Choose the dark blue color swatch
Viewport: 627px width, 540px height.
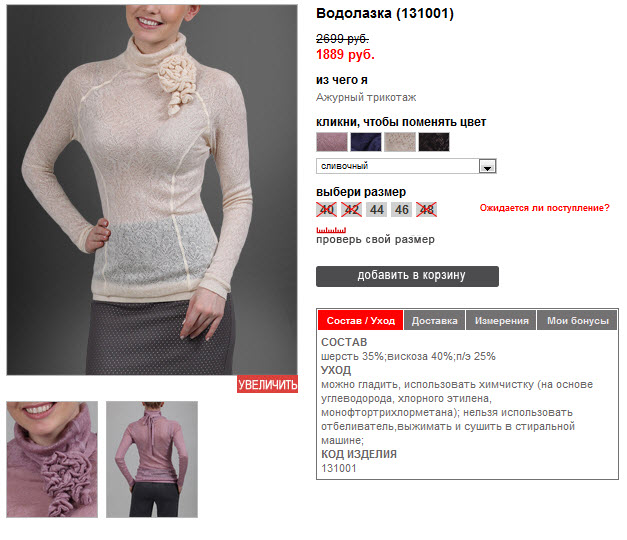click(x=366, y=142)
